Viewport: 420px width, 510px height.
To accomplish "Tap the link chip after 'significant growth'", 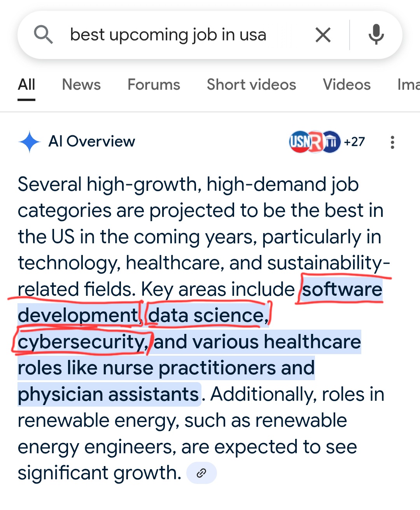I will [x=201, y=473].
